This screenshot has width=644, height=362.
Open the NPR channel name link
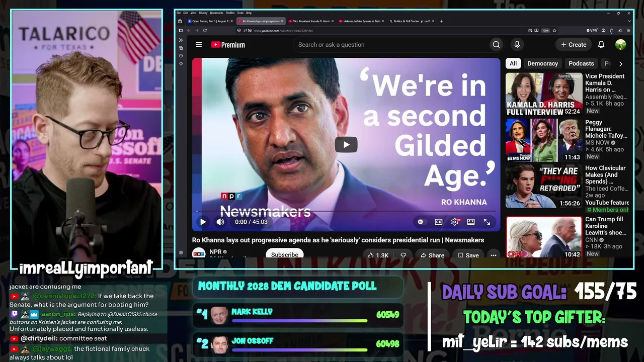(215, 251)
